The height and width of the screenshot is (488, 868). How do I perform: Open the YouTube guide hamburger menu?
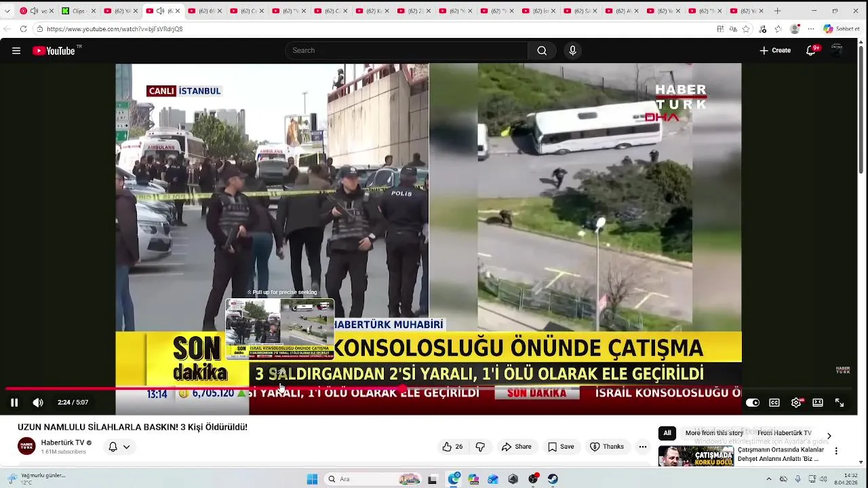16,51
